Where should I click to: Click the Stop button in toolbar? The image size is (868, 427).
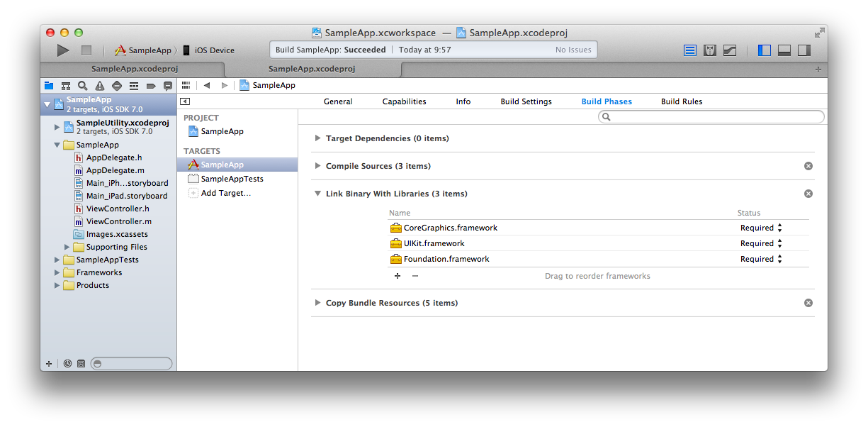coord(86,50)
